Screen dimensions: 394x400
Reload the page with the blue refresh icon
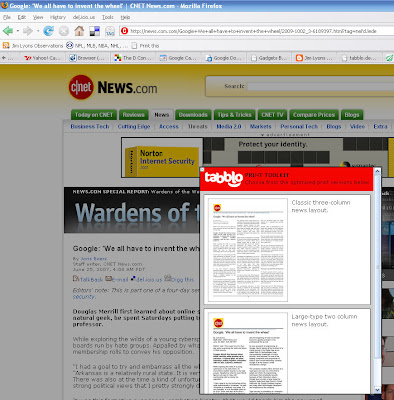(48, 31)
